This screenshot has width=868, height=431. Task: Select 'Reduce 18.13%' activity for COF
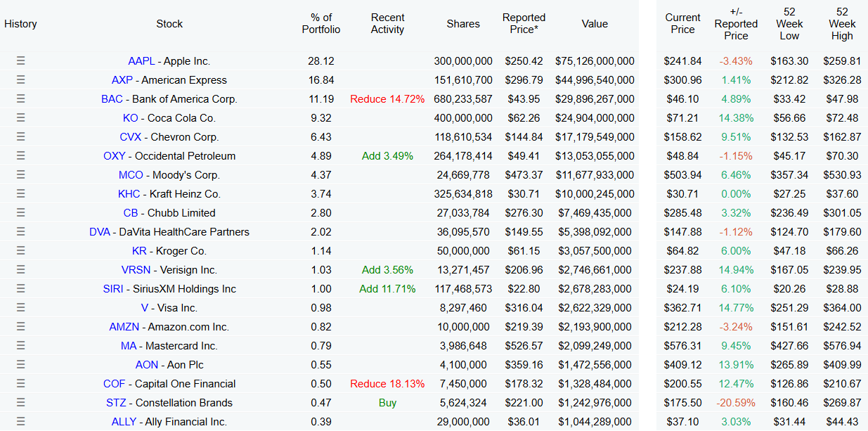(387, 384)
